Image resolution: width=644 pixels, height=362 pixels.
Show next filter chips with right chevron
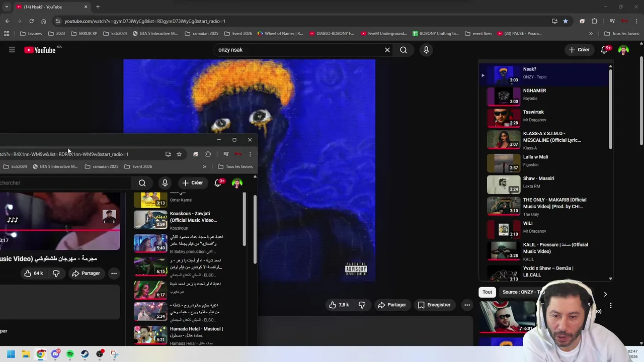605,294
